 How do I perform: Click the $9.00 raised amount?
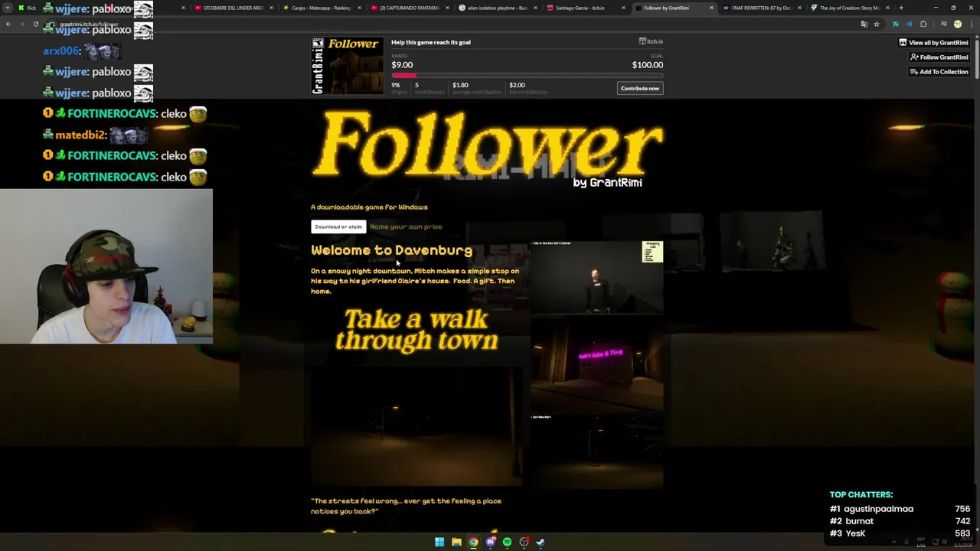(x=402, y=65)
